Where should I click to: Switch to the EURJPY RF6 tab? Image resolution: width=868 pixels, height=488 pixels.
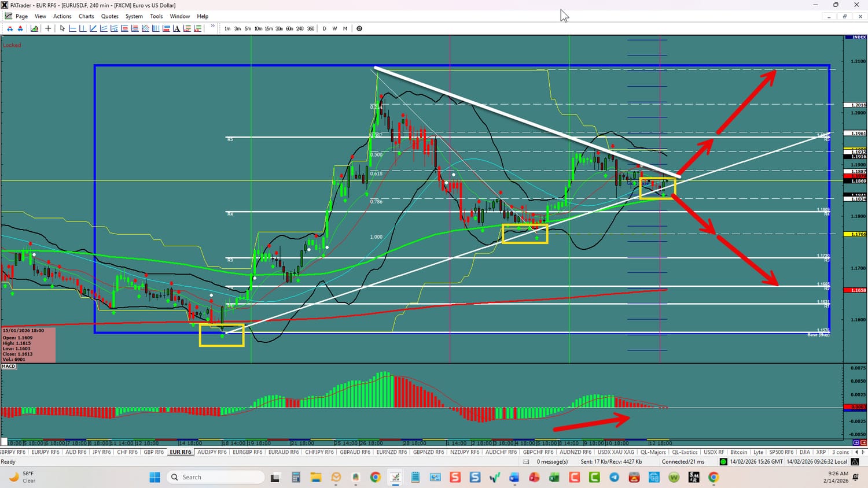pos(45,452)
